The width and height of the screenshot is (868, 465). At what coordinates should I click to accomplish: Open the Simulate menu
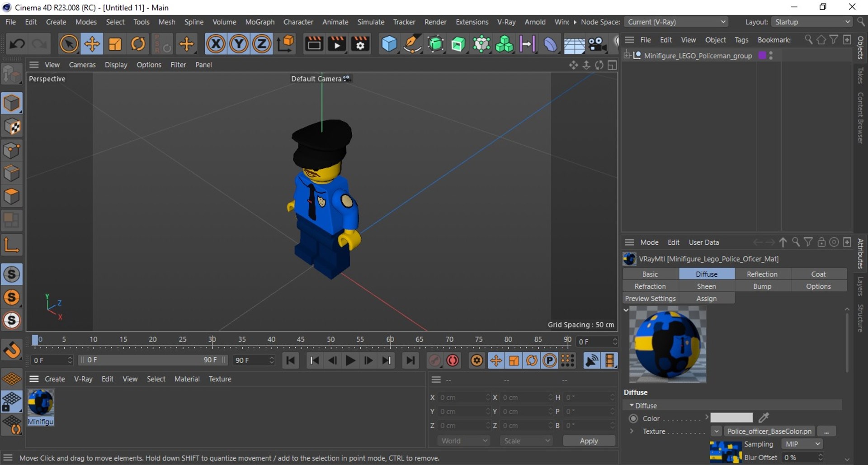(371, 22)
